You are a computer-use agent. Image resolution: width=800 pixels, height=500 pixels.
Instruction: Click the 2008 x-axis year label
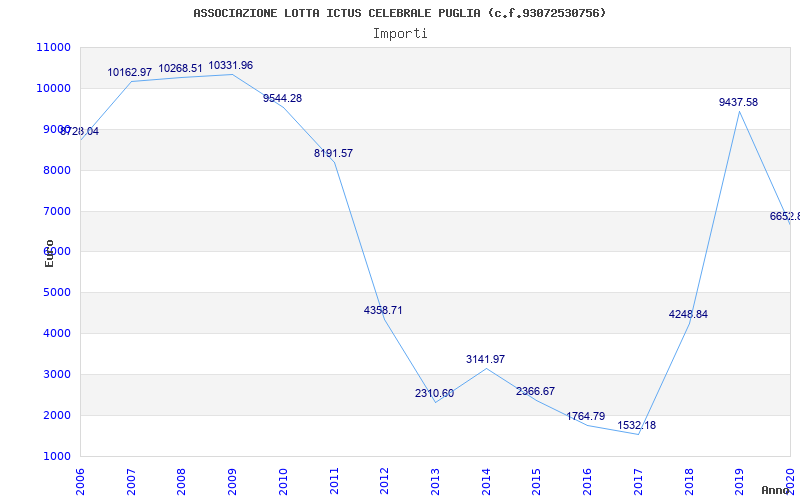pos(181,481)
